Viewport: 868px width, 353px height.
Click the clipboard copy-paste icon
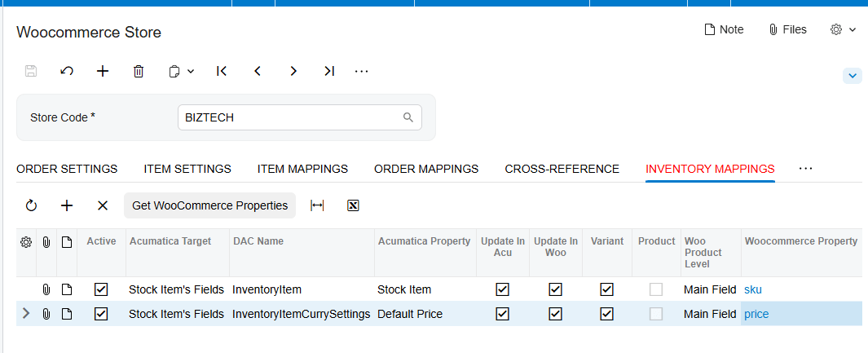pos(174,72)
